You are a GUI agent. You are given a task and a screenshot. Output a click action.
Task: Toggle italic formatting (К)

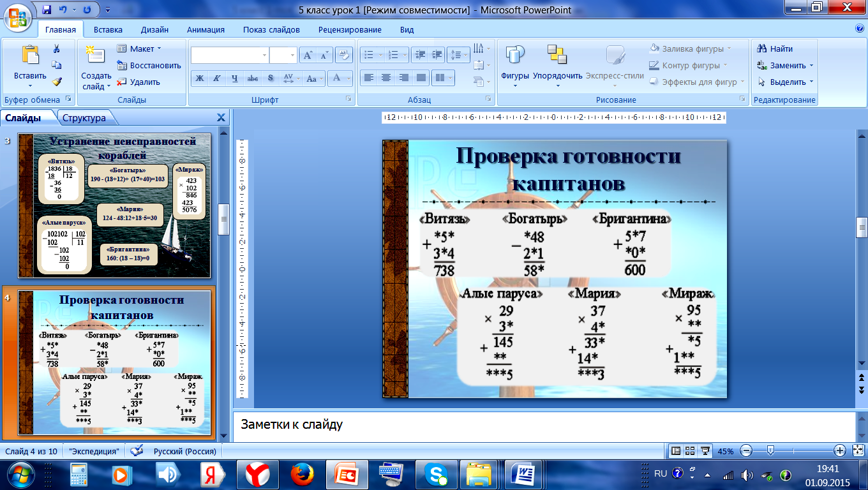point(217,78)
